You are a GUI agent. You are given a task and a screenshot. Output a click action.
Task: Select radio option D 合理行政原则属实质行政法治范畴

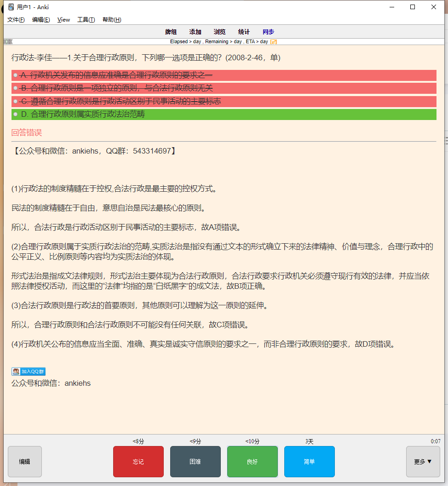(x=15, y=114)
